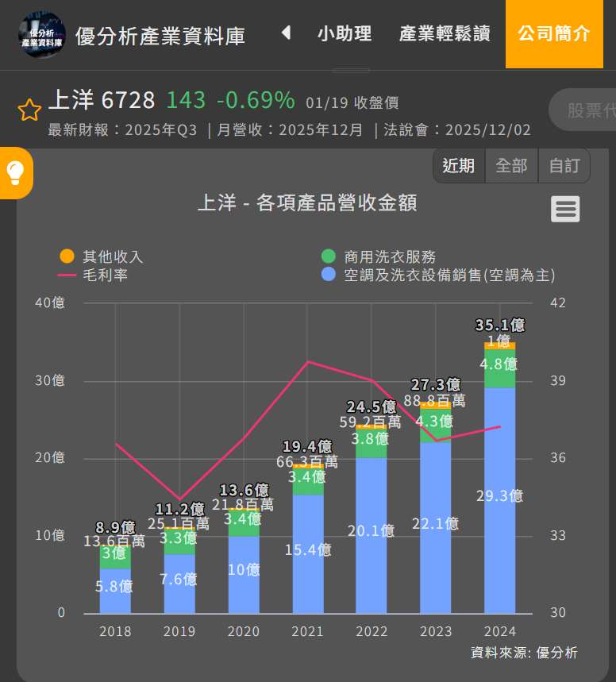The image size is (616, 682).
Task: Star 上洋 6728 as favorite
Action: pos(29,110)
